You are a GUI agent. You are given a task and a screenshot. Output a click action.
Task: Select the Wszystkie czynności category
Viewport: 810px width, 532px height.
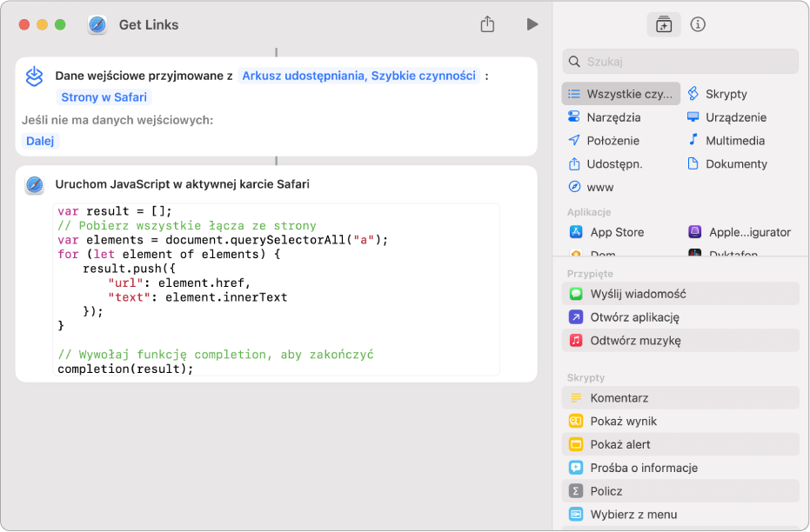[620, 94]
